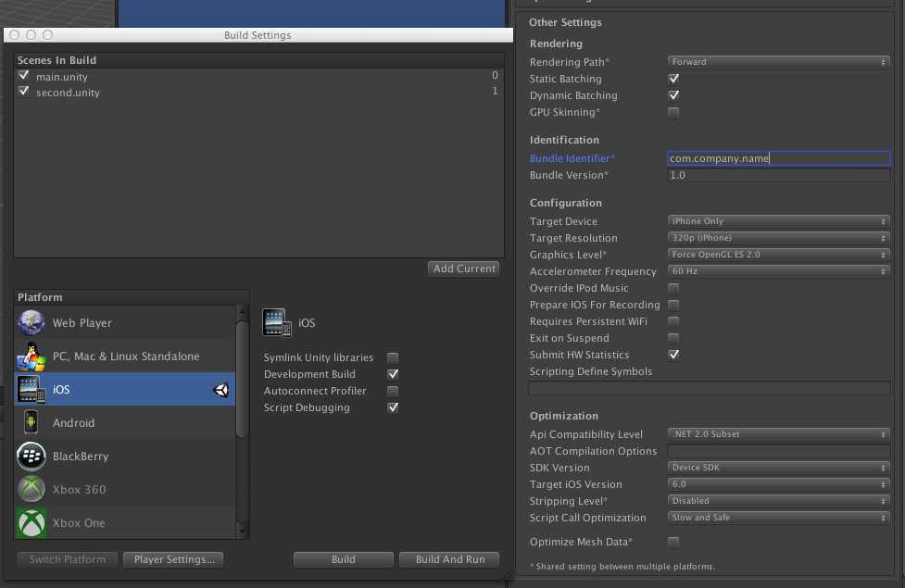This screenshot has height=588, width=905.
Task: Uncheck second.unity scene in build
Action: [x=24, y=91]
